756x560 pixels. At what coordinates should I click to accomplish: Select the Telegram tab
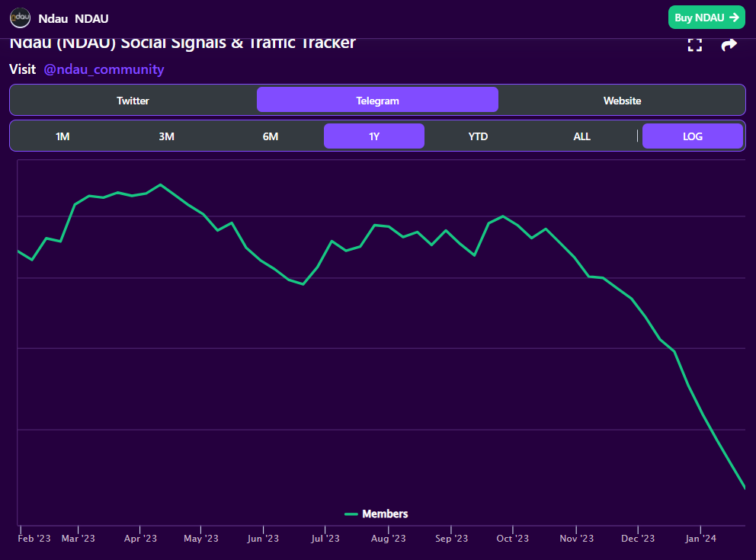coord(377,100)
